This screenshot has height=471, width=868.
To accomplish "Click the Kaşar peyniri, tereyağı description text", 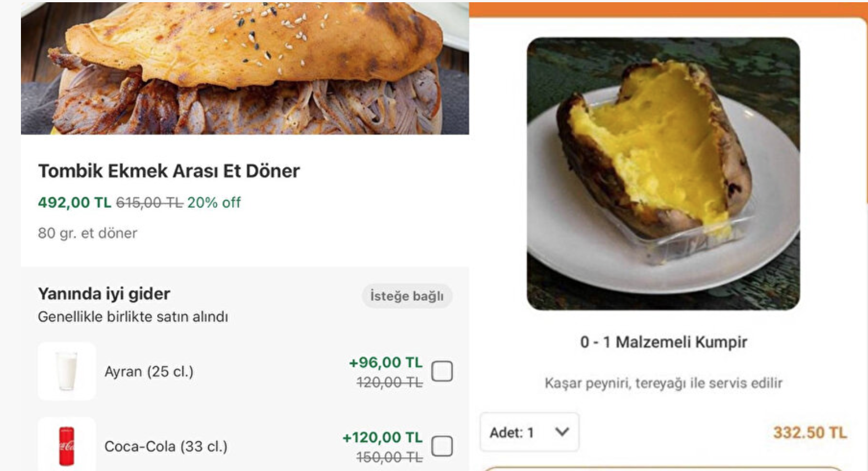I will [663, 383].
